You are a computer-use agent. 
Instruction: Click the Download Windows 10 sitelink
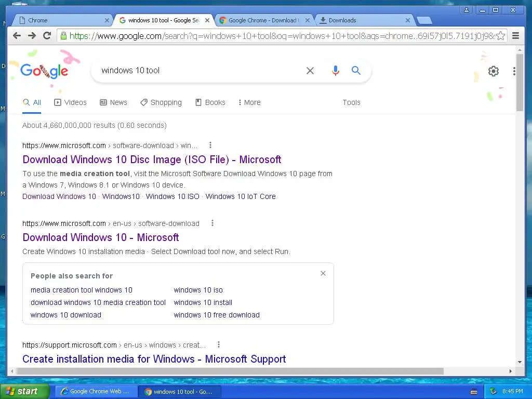coord(59,196)
